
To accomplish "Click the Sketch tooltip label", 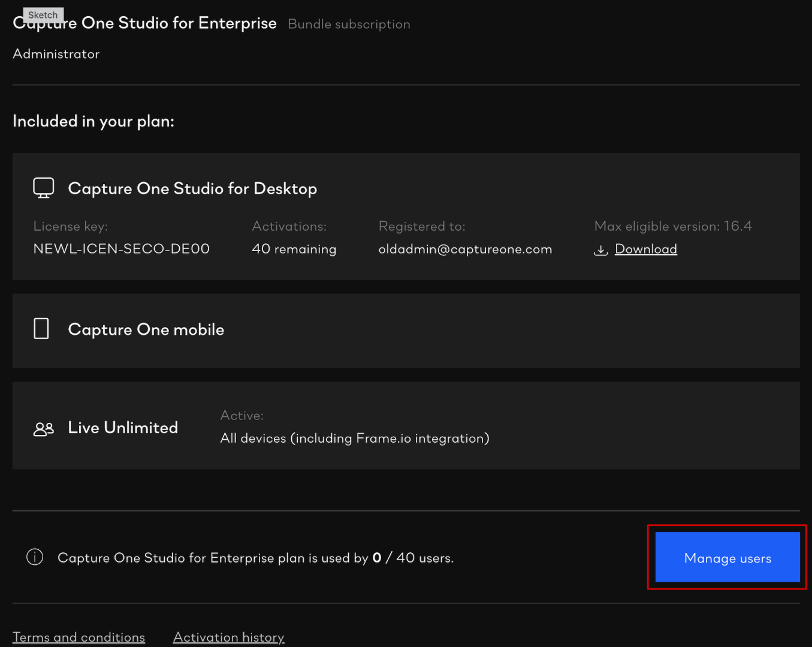I will 43,15.
